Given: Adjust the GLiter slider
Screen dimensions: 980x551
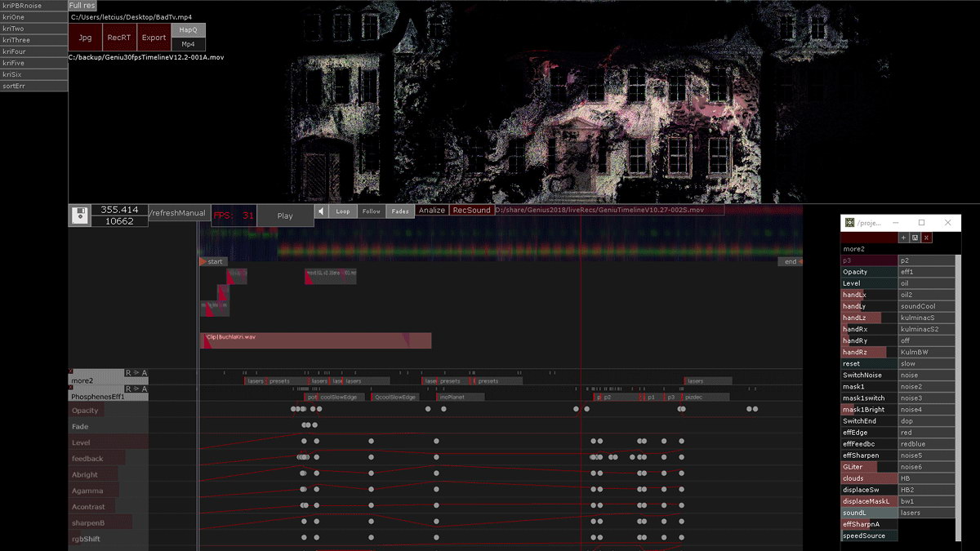Looking at the screenshot, I should coord(869,467).
